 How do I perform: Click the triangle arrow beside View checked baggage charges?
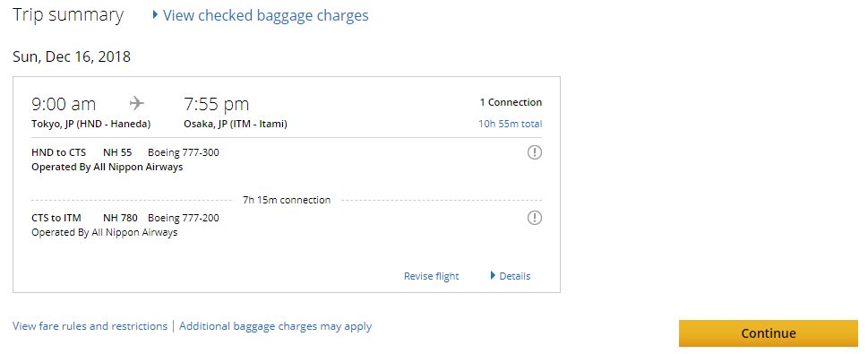pos(156,14)
